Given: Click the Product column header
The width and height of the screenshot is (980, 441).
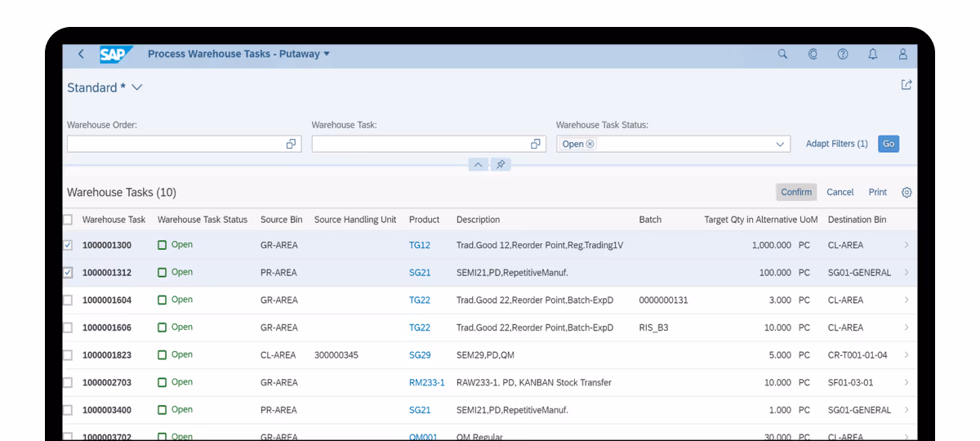Looking at the screenshot, I should [x=425, y=220].
